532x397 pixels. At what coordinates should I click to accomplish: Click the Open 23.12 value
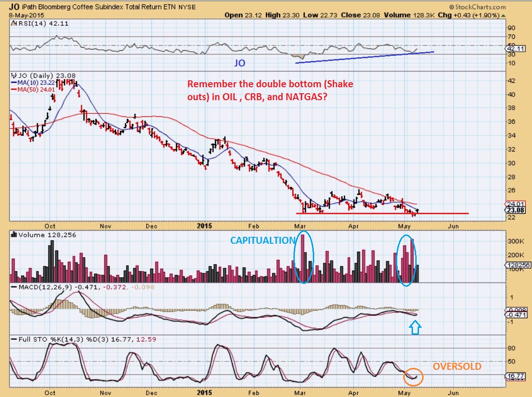point(243,15)
